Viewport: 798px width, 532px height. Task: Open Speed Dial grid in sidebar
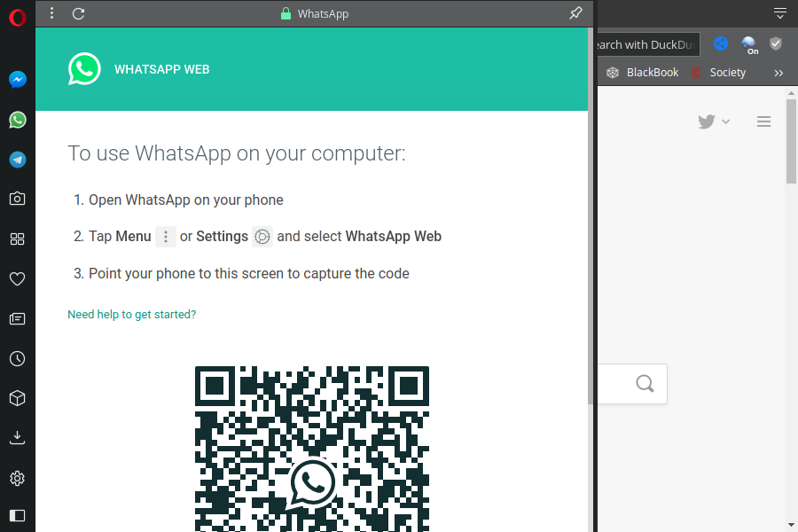(x=18, y=239)
